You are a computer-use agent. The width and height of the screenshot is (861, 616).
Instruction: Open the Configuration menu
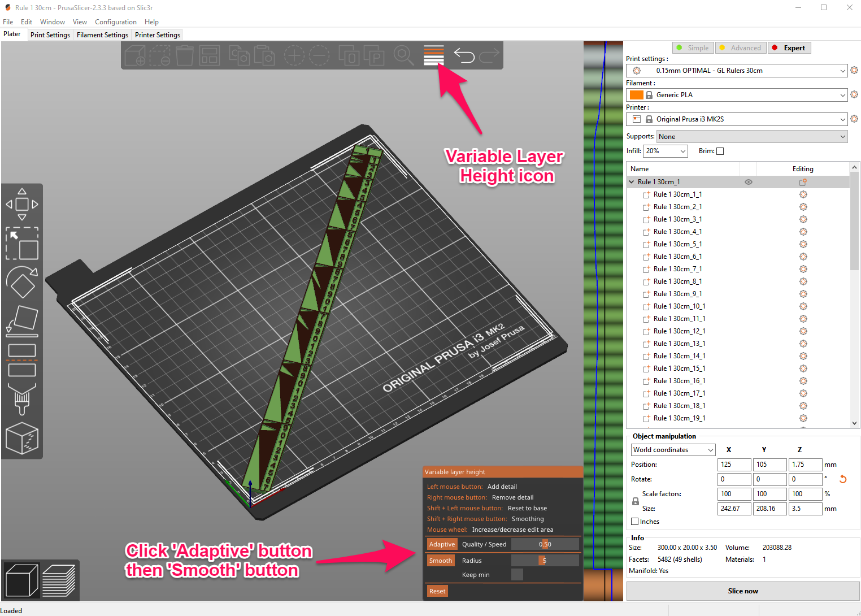click(x=116, y=22)
